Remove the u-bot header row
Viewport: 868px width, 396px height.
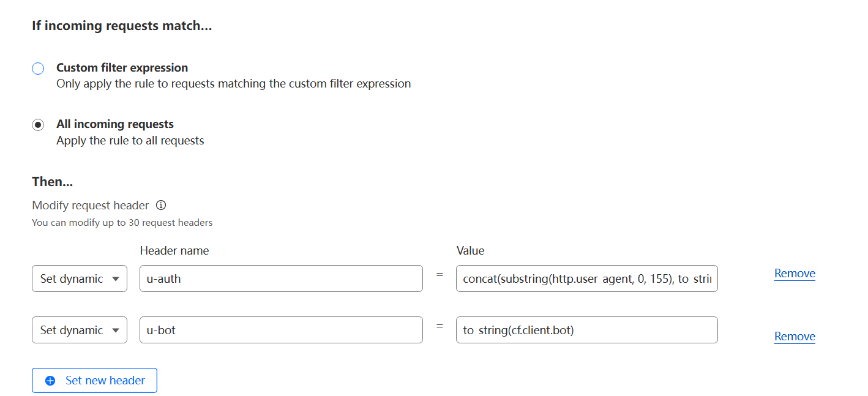click(795, 337)
